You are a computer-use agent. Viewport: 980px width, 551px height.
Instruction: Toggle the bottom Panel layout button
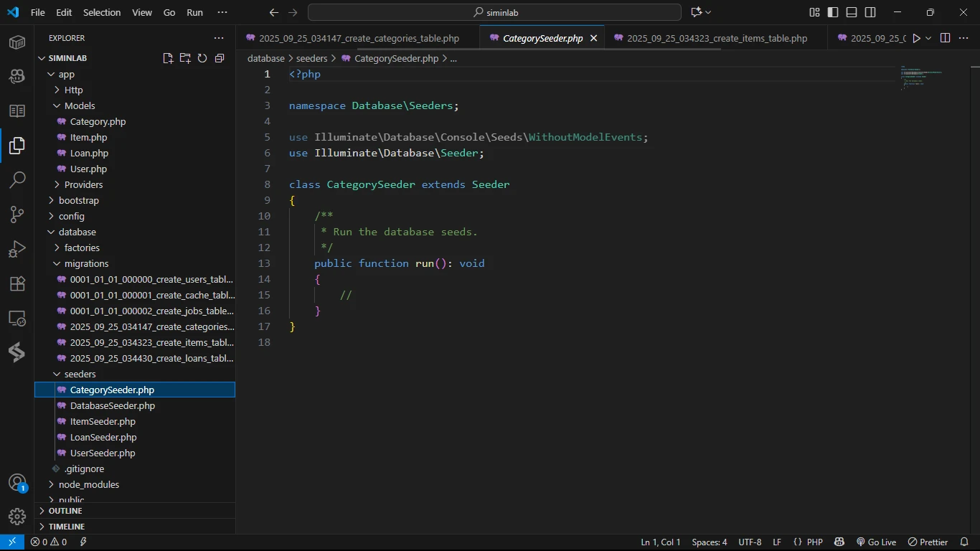[852, 12]
